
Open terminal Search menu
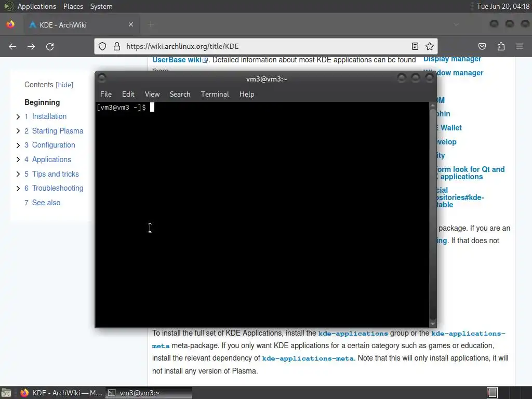(180, 95)
